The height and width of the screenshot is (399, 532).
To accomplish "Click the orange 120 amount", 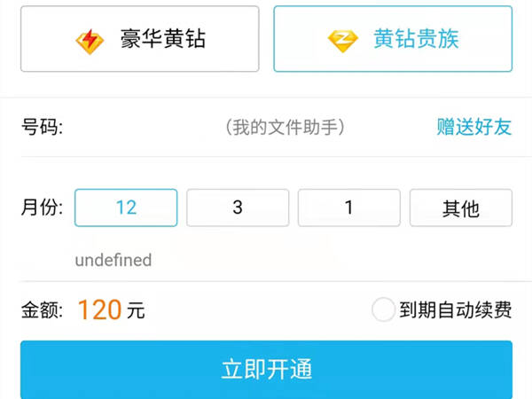I will (99, 309).
